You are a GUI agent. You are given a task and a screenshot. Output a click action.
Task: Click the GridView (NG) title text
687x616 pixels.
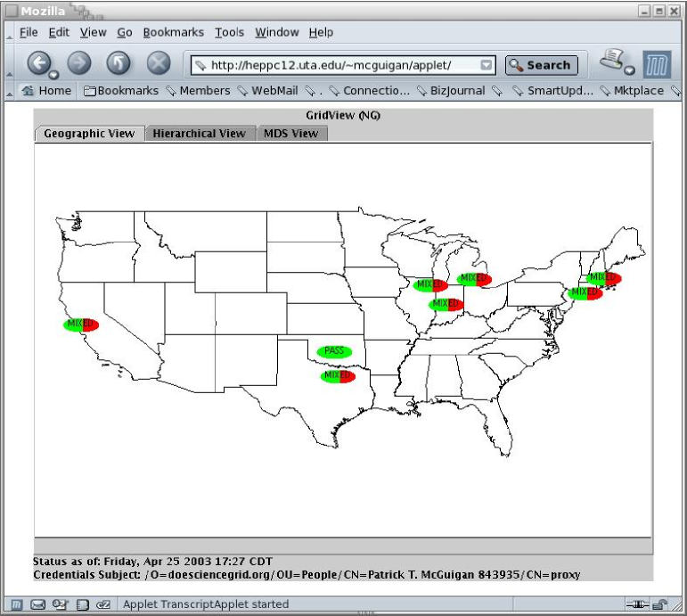click(343, 115)
